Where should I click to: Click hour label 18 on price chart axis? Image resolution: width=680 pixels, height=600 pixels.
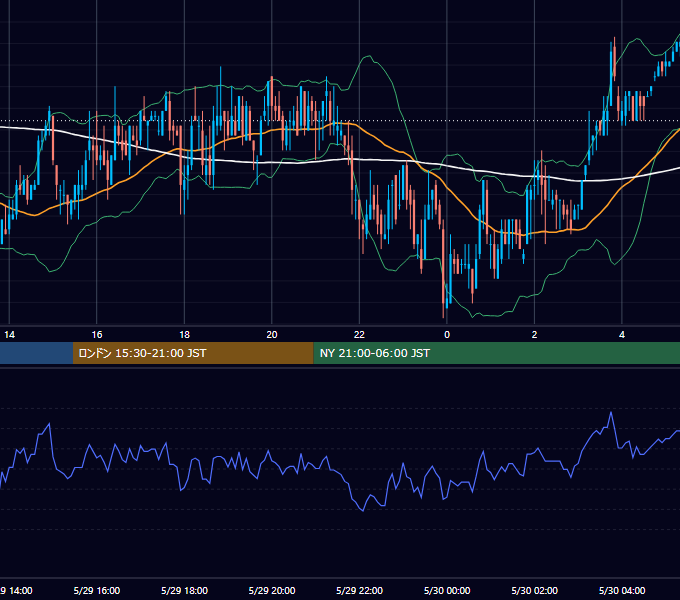coord(184,335)
